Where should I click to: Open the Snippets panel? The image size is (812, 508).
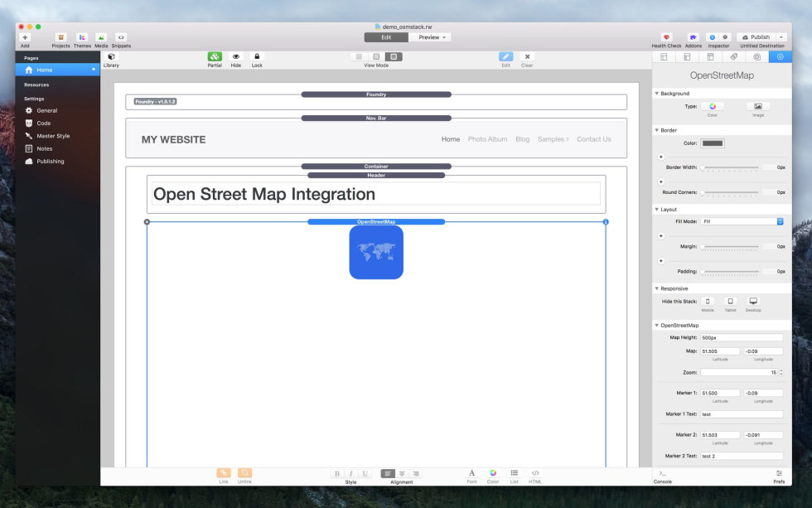pos(121,37)
